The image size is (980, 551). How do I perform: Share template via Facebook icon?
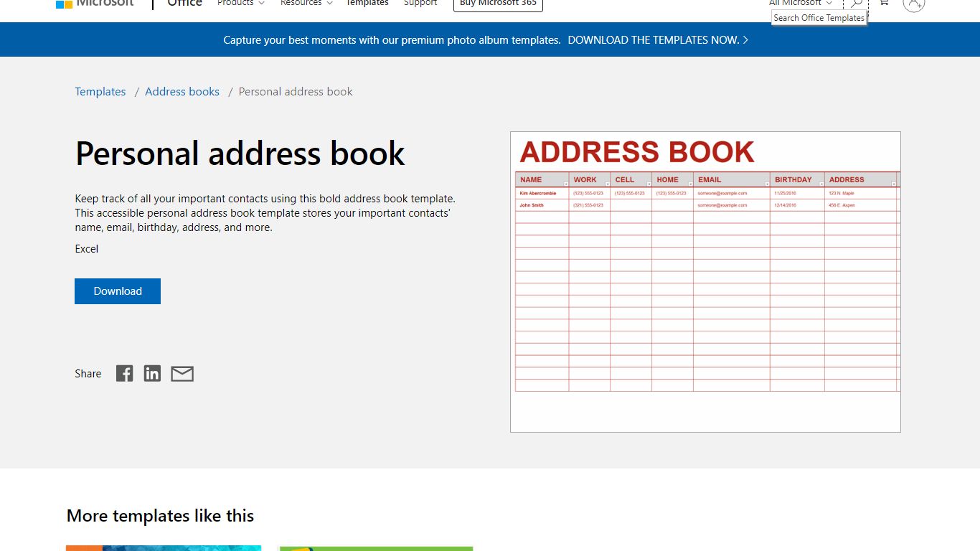click(x=125, y=373)
